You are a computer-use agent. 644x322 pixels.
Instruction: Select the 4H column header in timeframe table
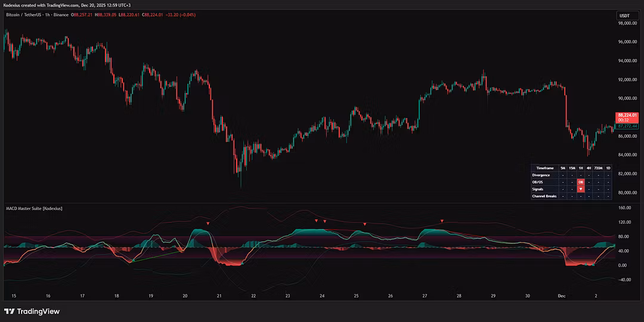(589, 168)
